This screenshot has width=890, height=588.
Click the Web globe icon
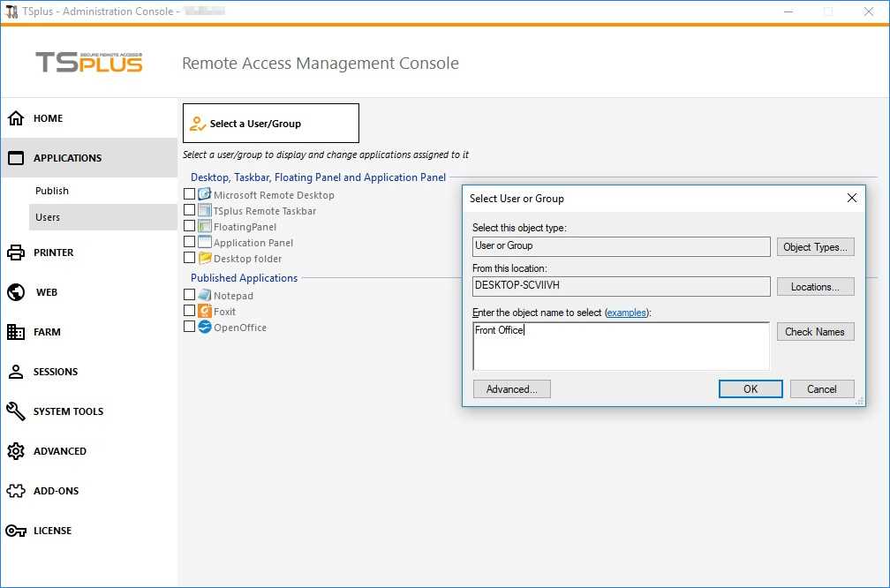coord(16,292)
